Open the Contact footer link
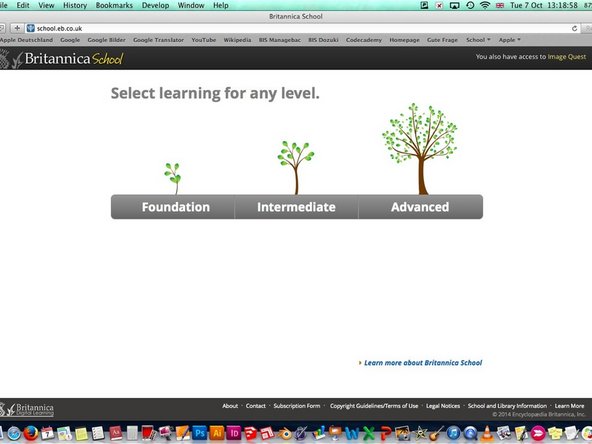 tap(256, 406)
